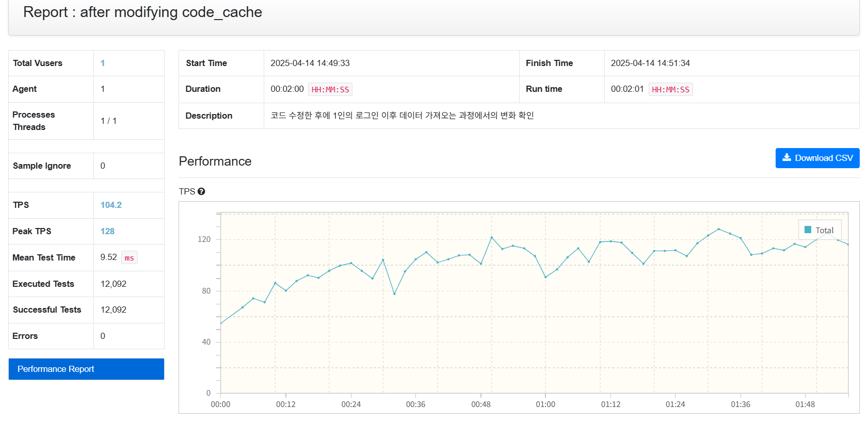Click the Mean Test Time value 9.52
The image size is (868, 423).
108,257
